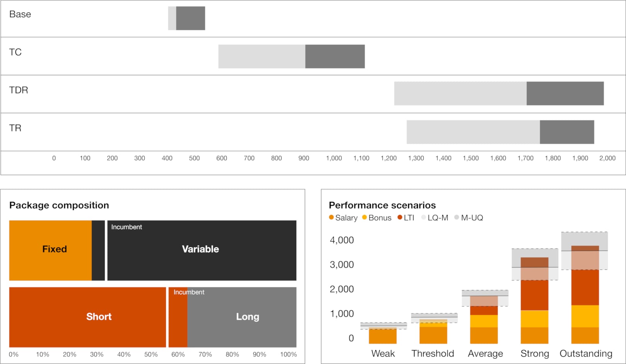Click the dark gray segment of the TDR bar
The height and width of the screenshot is (364, 626).
pos(565,93)
